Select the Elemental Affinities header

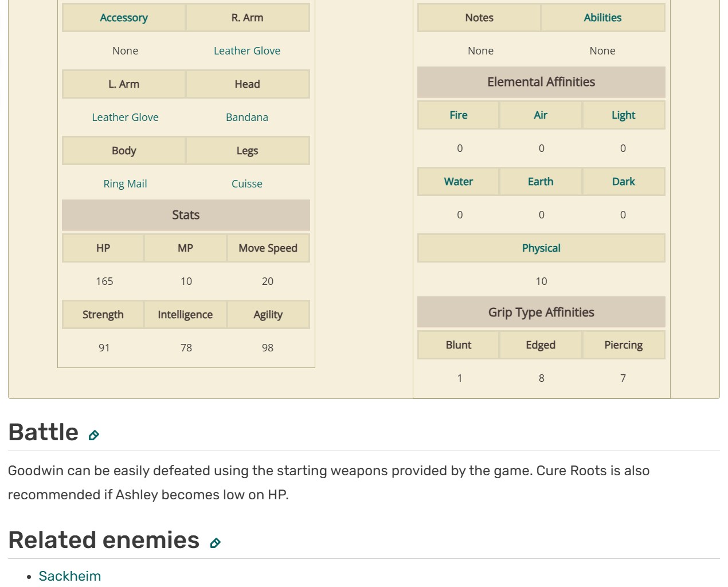541,82
